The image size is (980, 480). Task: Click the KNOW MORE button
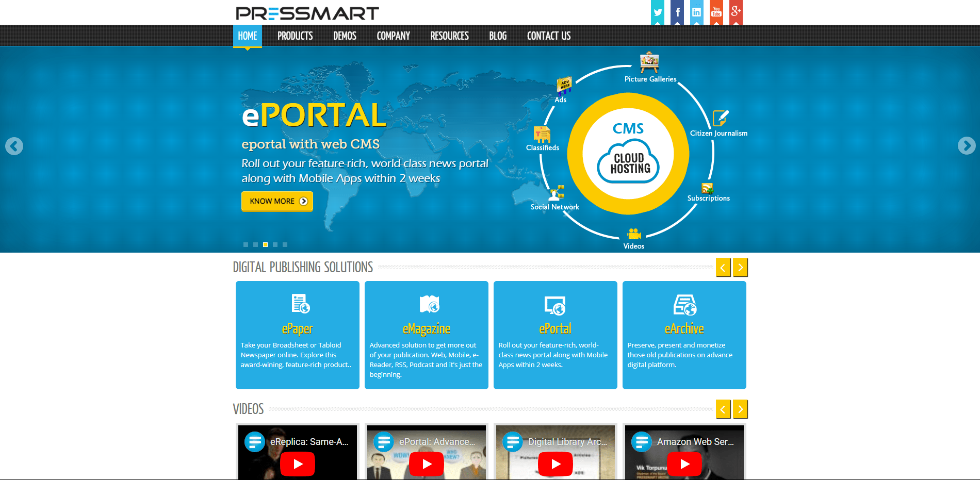pos(277,201)
